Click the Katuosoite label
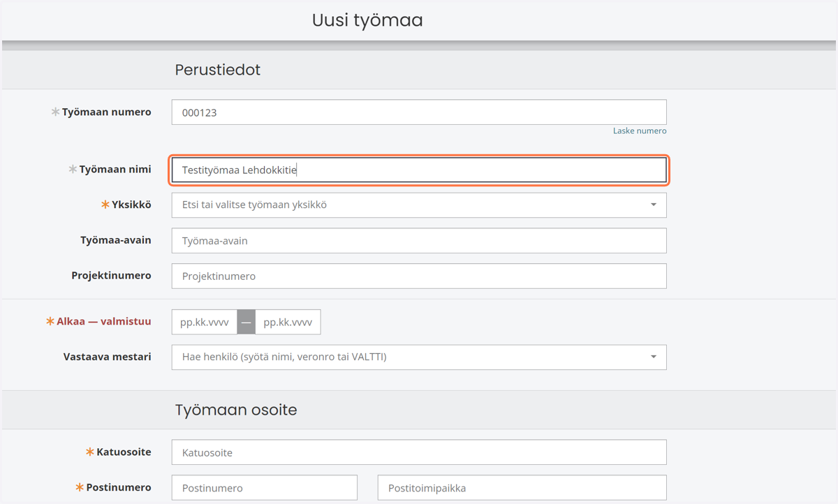The width and height of the screenshot is (838, 504). (124, 452)
